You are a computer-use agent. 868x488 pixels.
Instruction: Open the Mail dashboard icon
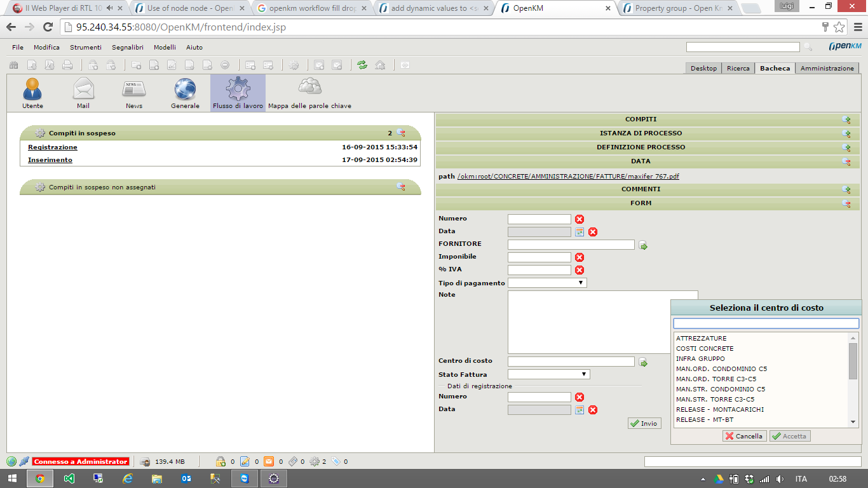(x=83, y=93)
